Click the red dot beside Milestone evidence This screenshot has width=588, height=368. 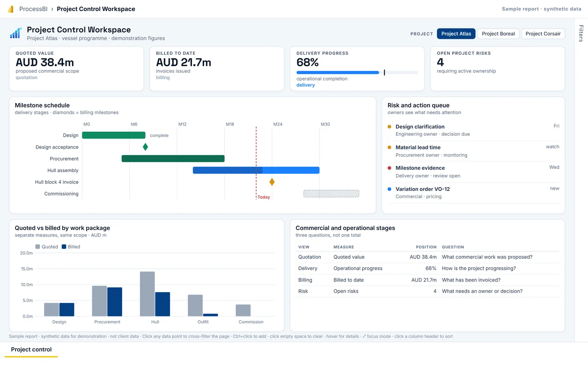pyautogui.click(x=390, y=168)
